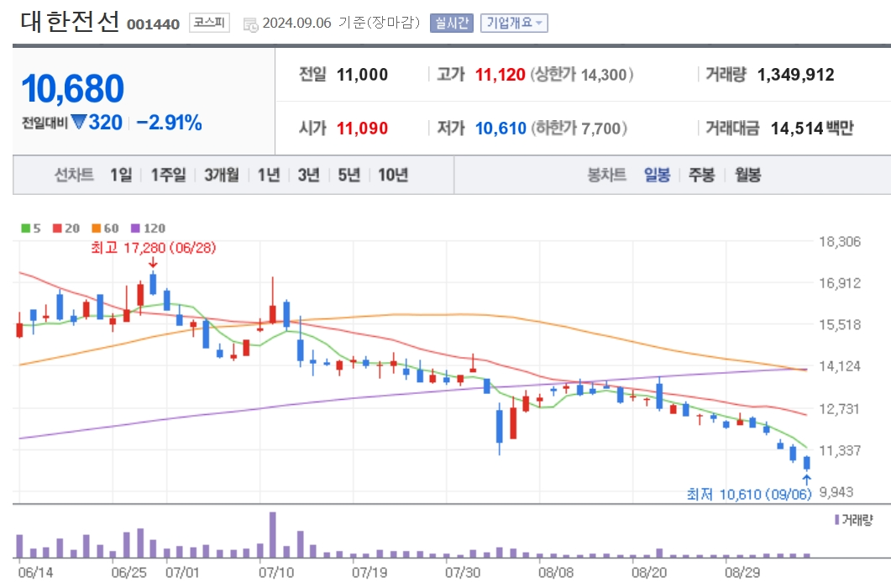Select the 10년 line chart tab
891x588 pixels.
393,175
